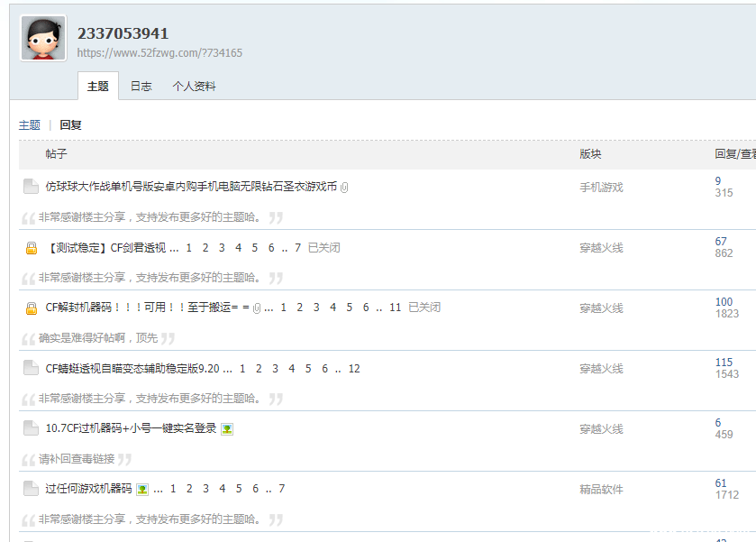Click the user avatar picture

click(43, 38)
